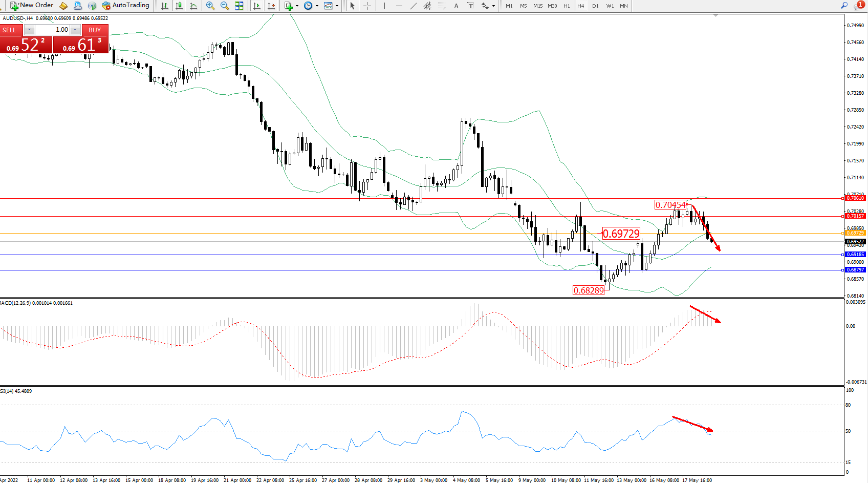Open the periodicity clock dropdown arrow
This screenshot has height=483, width=868.
point(317,6)
